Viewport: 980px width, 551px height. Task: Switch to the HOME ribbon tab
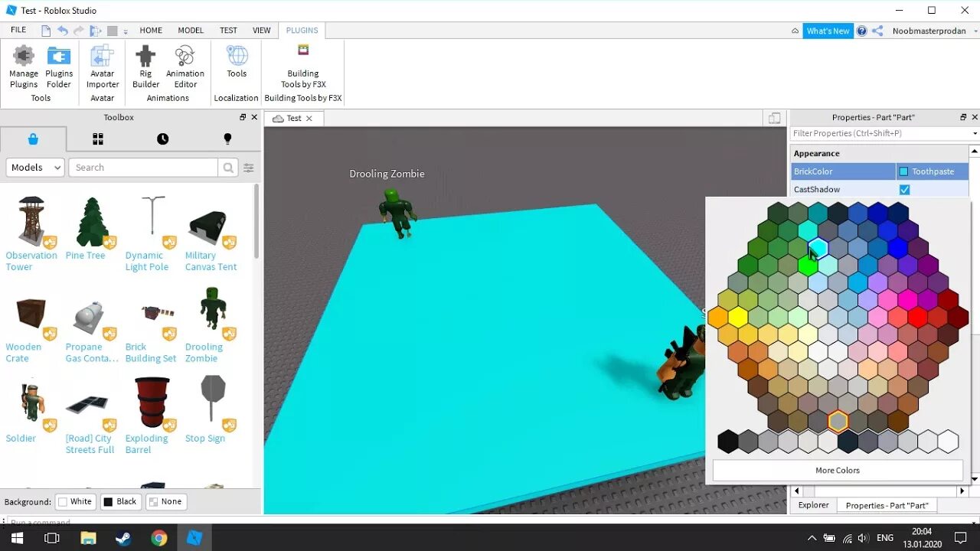tap(151, 31)
